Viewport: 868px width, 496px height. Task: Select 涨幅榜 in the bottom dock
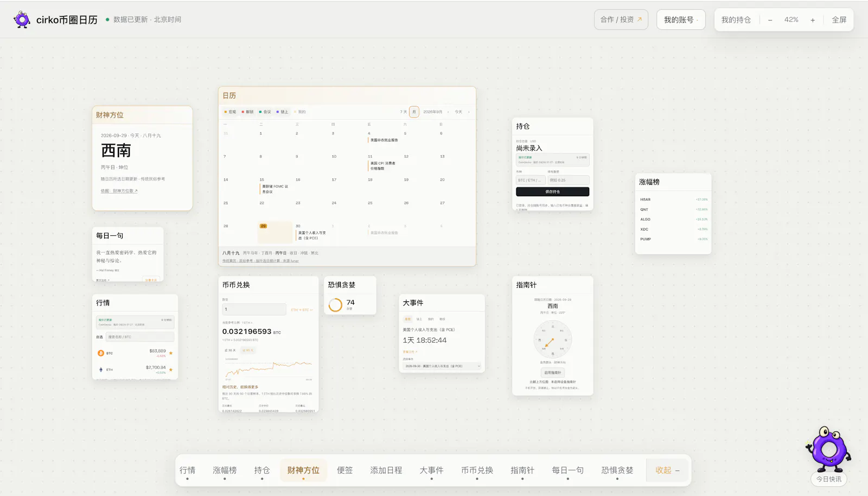pos(225,470)
